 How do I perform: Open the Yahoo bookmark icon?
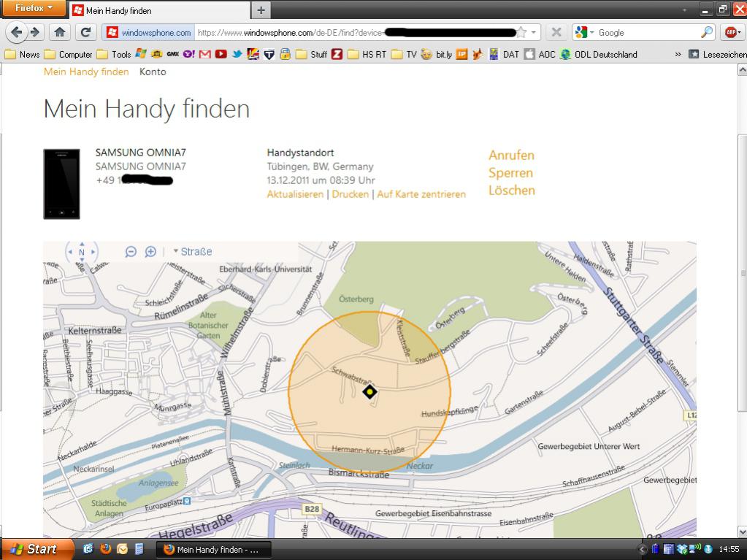pyautogui.click(x=189, y=54)
